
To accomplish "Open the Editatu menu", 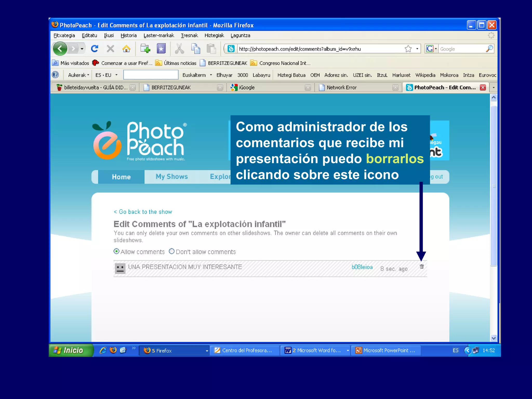I will pyautogui.click(x=89, y=35).
